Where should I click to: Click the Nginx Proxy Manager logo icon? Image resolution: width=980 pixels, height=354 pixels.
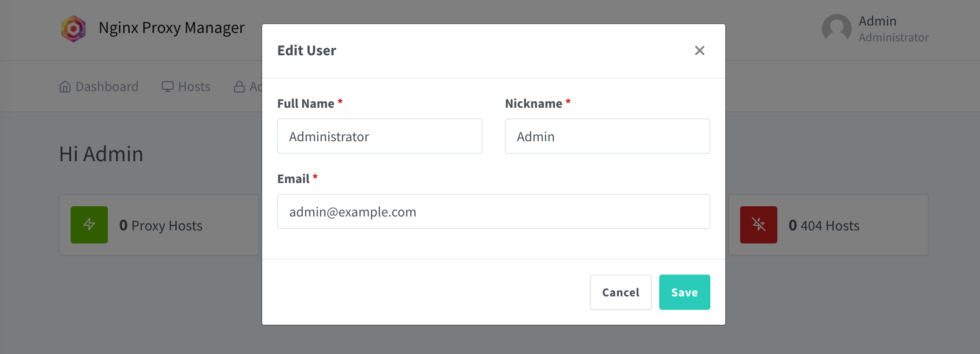tap(73, 29)
